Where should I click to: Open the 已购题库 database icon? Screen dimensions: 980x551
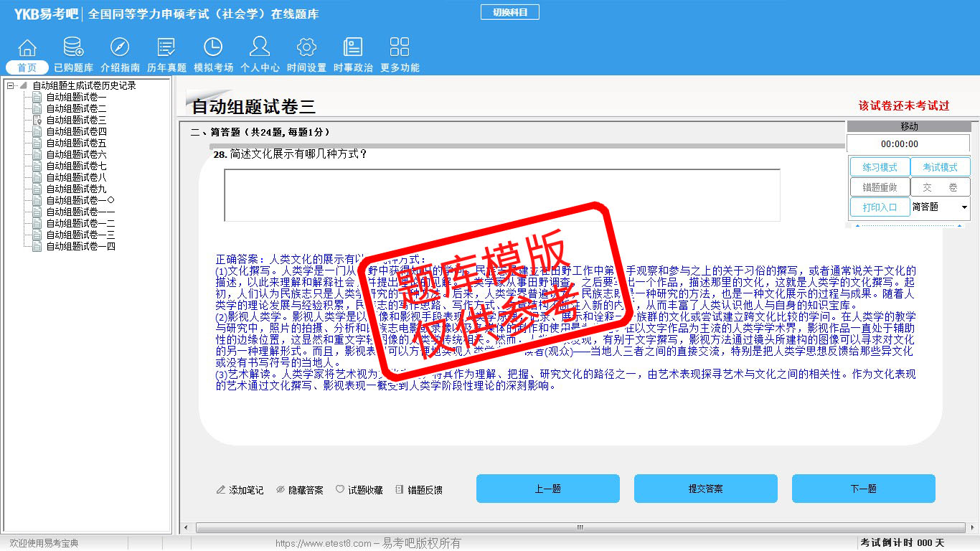click(73, 48)
